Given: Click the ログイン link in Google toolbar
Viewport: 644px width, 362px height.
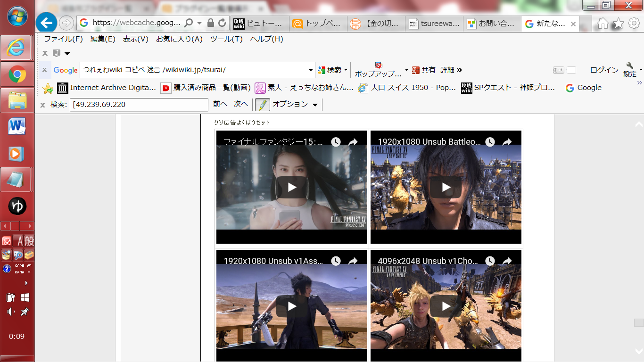Looking at the screenshot, I should (x=604, y=70).
